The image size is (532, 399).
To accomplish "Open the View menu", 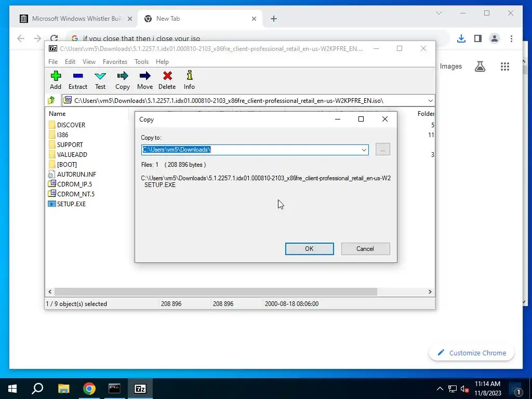I will 89,62.
